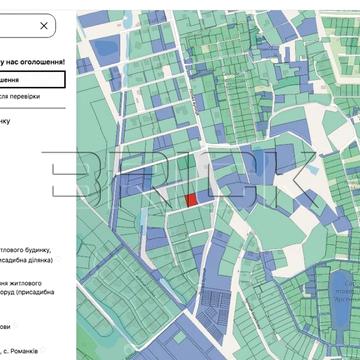This screenshot has width=360, height=360.
Task: Click the text "тлового будинку,"
Action: tap(25, 250)
